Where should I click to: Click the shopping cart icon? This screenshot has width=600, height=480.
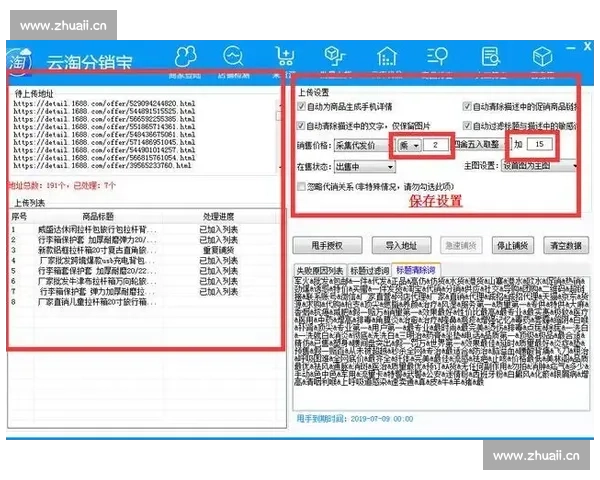(286, 56)
